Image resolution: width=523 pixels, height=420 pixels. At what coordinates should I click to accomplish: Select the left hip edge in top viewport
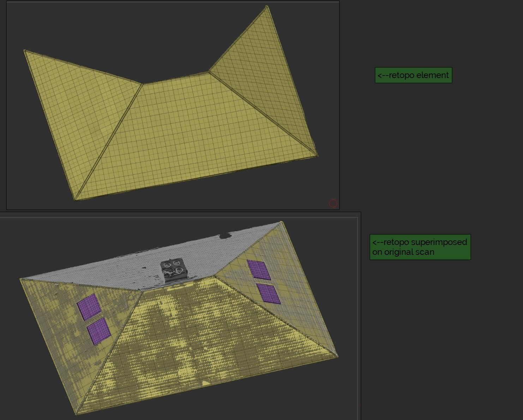109,140
